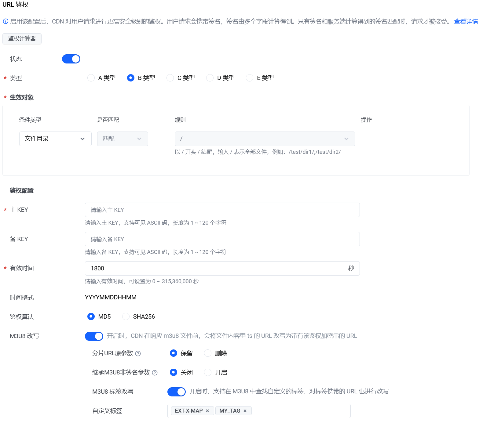This screenshot has width=479, height=448.
Task: Remove the MY_TAG tag
Action: coord(245,411)
